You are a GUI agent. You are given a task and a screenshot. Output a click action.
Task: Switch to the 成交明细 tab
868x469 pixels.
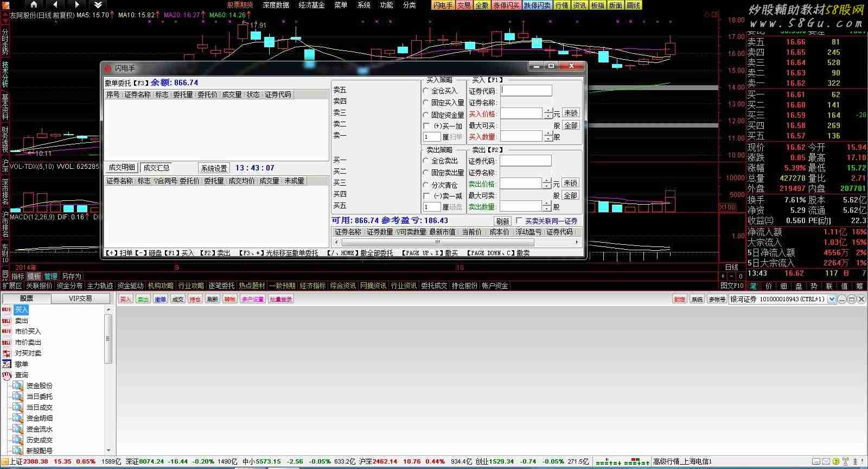[122, 168]
